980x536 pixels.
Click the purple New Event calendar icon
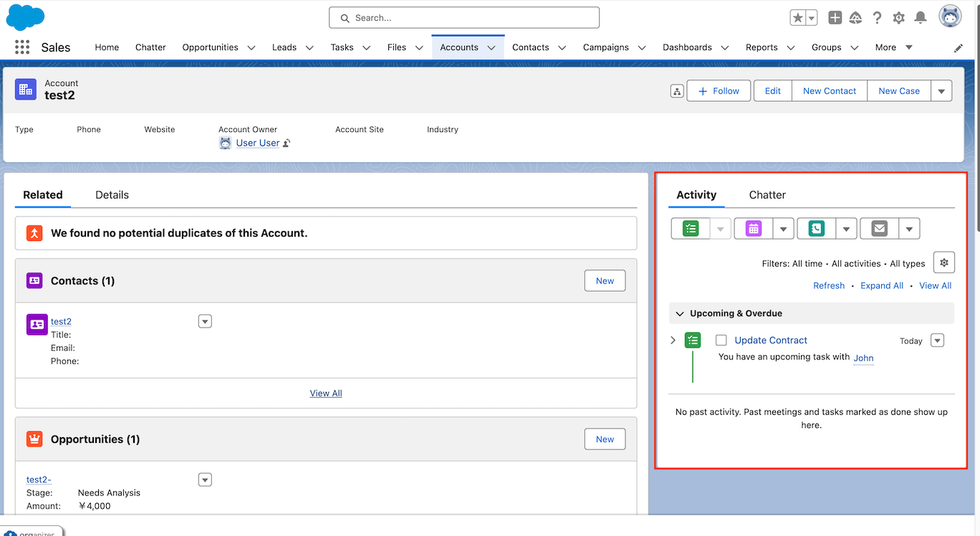[754, 229]
